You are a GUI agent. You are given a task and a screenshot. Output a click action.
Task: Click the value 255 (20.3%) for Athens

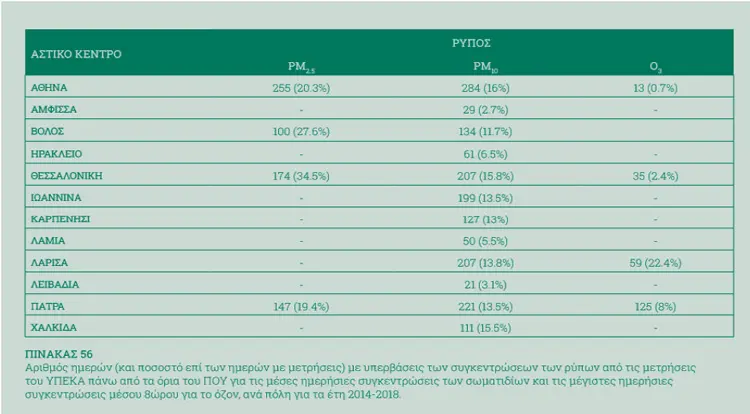click(301, 88)
